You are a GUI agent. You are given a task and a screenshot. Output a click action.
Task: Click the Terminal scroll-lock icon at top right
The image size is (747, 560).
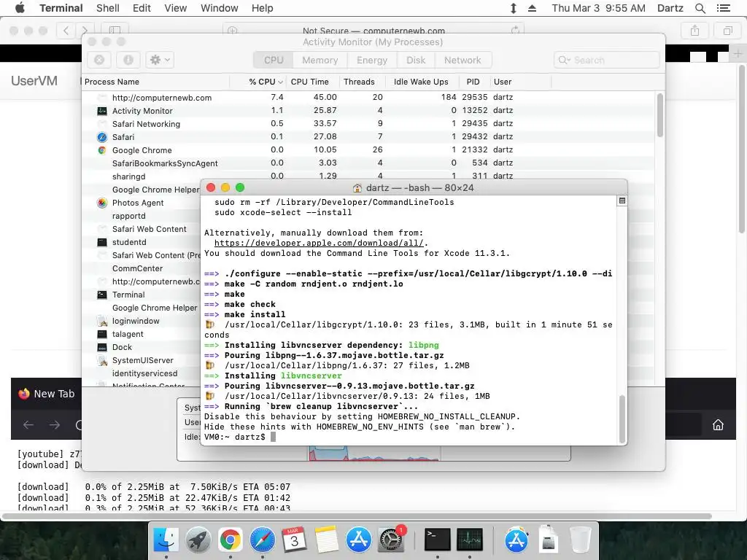[x=622, y=201]
